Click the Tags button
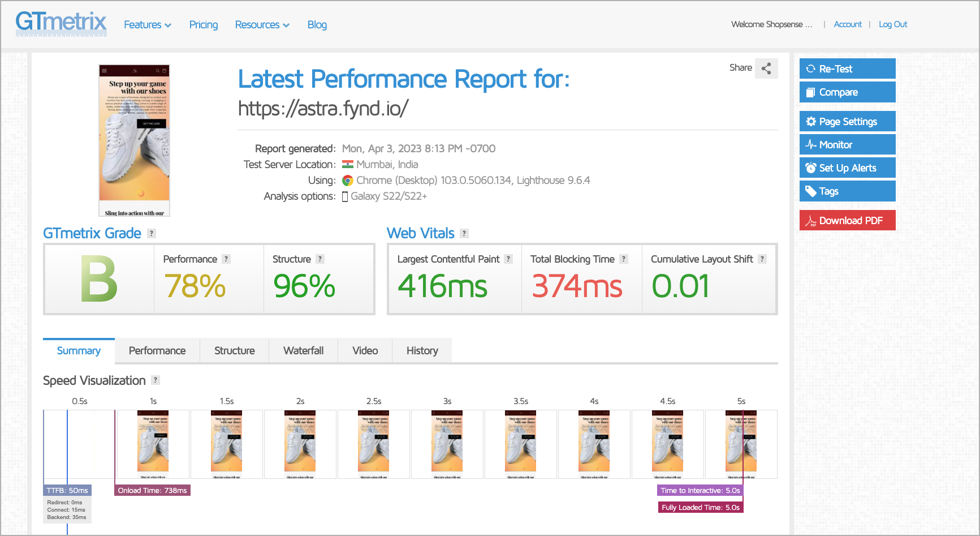This screenshot has width=980, height=536. [847, 191]
